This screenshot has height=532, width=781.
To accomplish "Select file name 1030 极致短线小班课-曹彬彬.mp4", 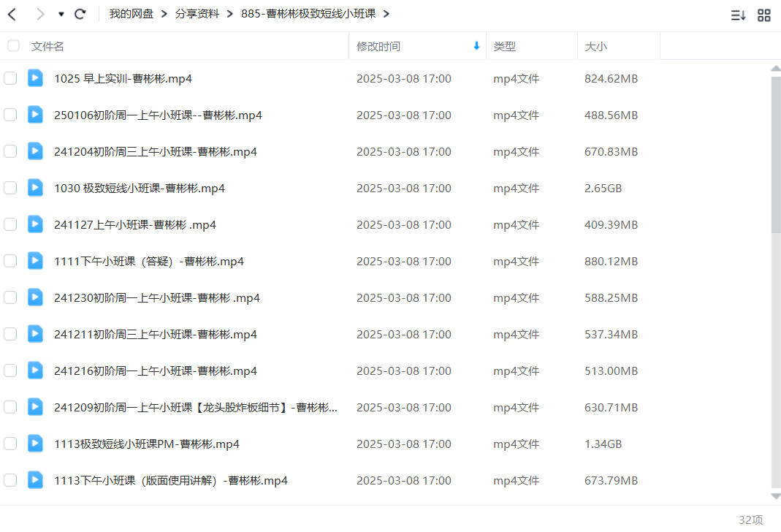I will 140,189.
